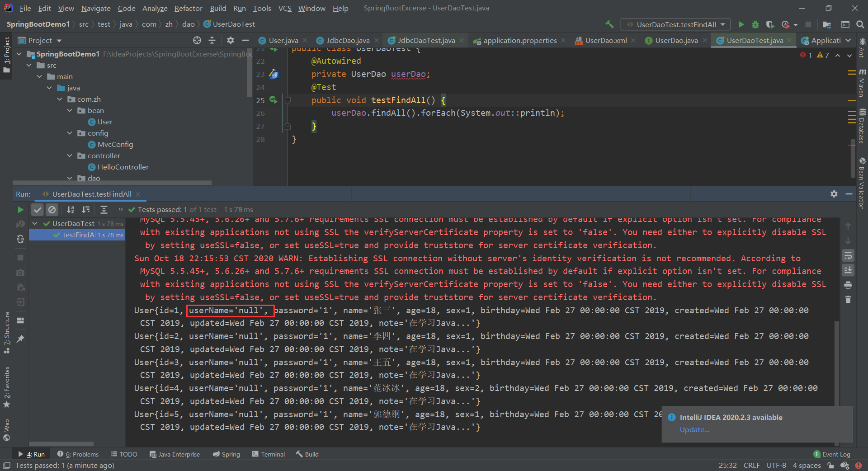Collapse the controller package node
This screenshot has width=868, height=471.
click(70, 155)
